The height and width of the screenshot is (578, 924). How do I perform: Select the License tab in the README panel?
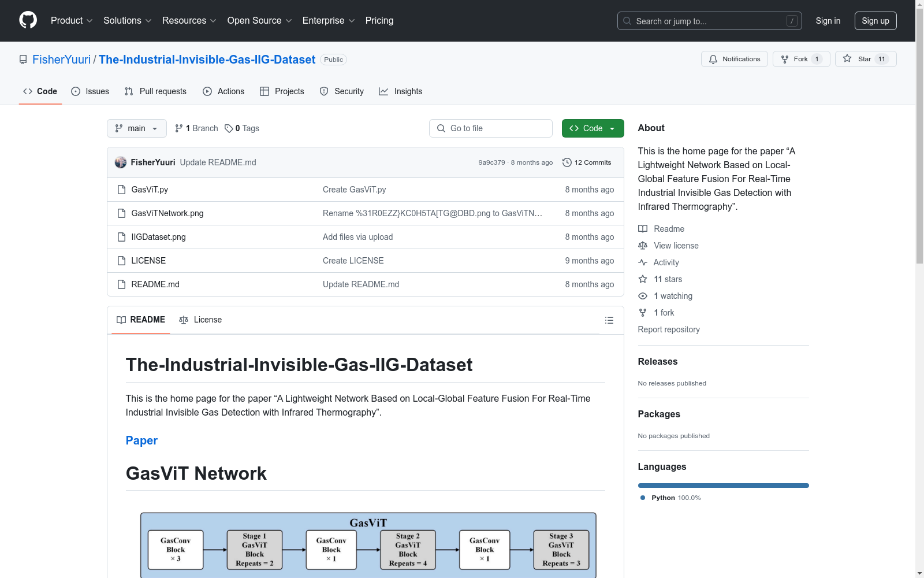coord(200,320)
